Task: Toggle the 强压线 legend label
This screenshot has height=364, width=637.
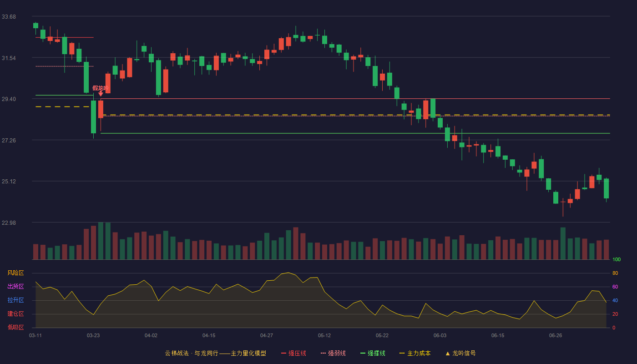Action: pyautogui.click(x=297, y=353)
